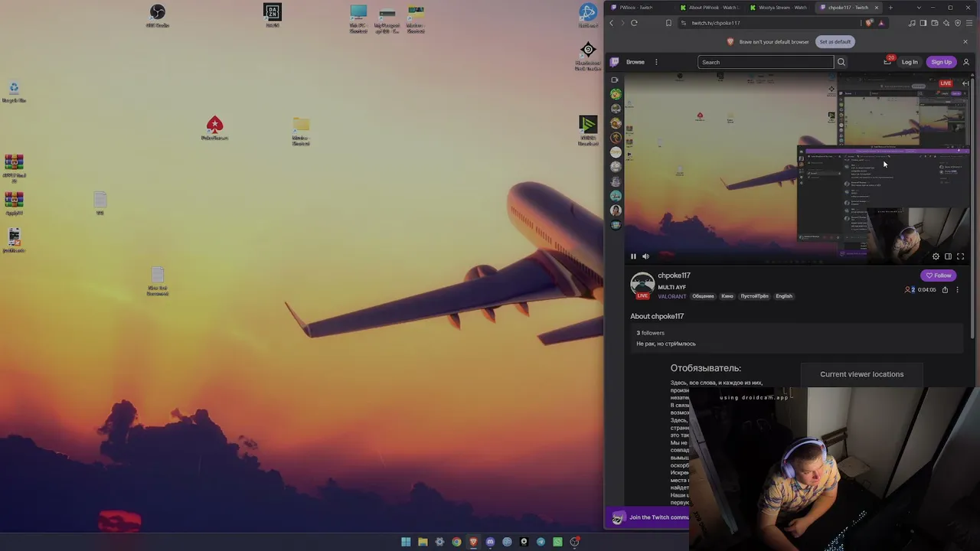Click the Brave Rewards triangle icon
Viewport: 980px width, 551px height.
(x=881, y=23)
